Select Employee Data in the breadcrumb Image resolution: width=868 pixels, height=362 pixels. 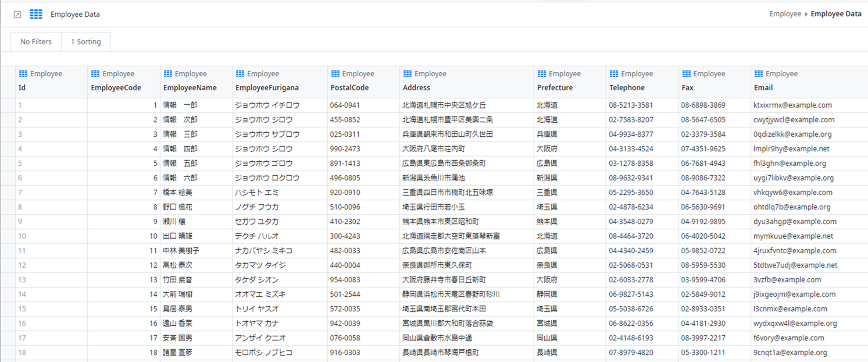pyautogui.click(x=835, y=14)
